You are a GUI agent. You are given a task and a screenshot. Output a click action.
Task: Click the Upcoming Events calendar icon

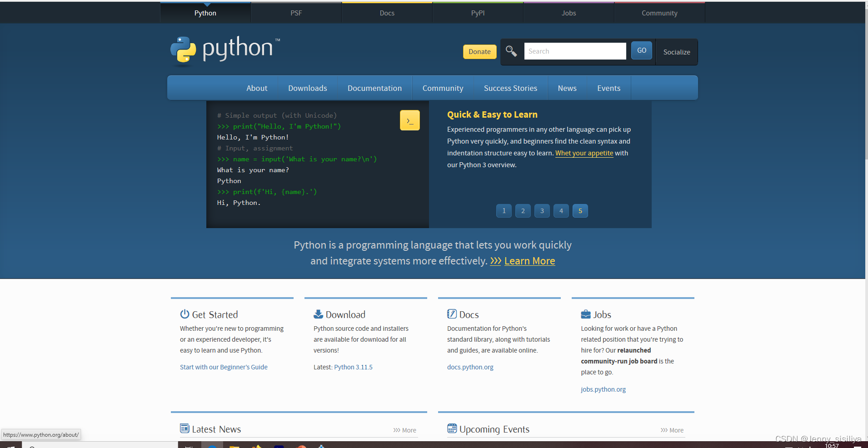pyautogui.click(x=452, y=428)
